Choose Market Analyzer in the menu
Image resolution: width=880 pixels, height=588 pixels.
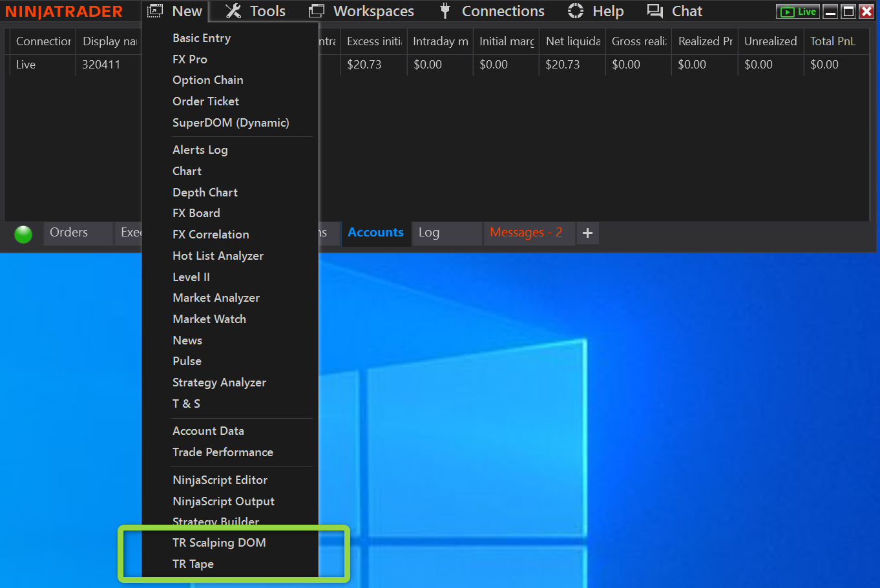[x=216, y=298]
